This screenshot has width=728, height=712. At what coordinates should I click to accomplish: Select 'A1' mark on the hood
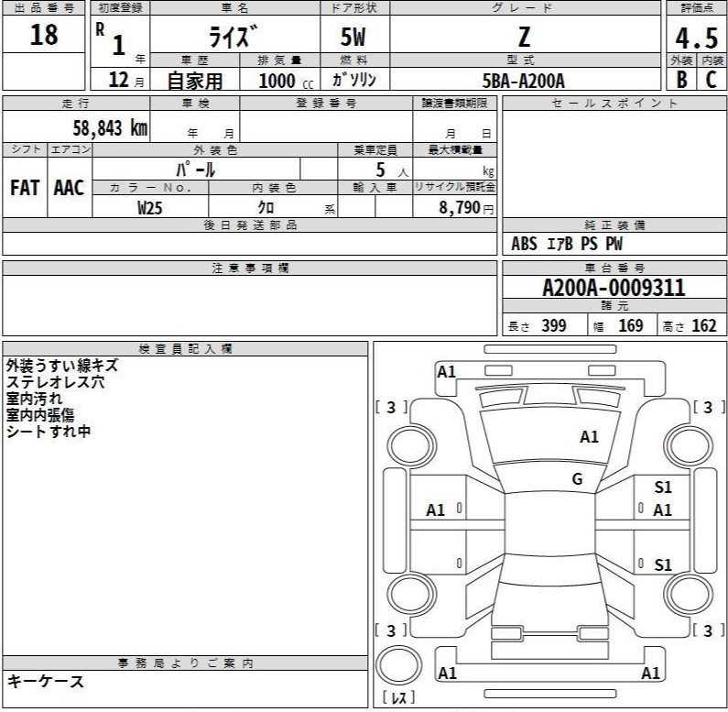click(x=589, y=437)
